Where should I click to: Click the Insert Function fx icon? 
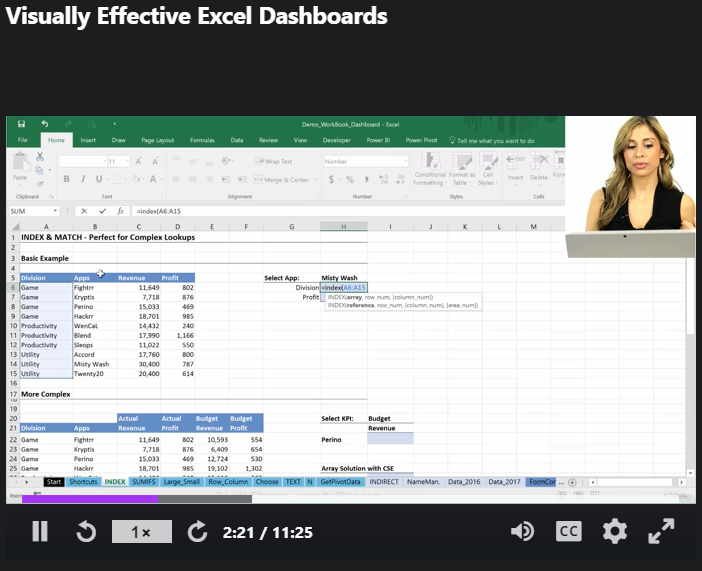120,211
